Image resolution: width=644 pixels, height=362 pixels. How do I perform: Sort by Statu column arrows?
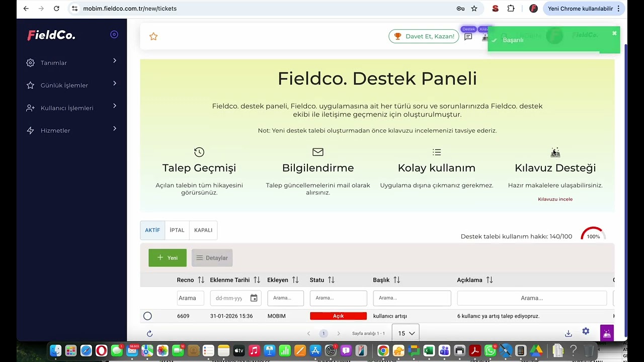pyautogui.click(x=331, y=280)
